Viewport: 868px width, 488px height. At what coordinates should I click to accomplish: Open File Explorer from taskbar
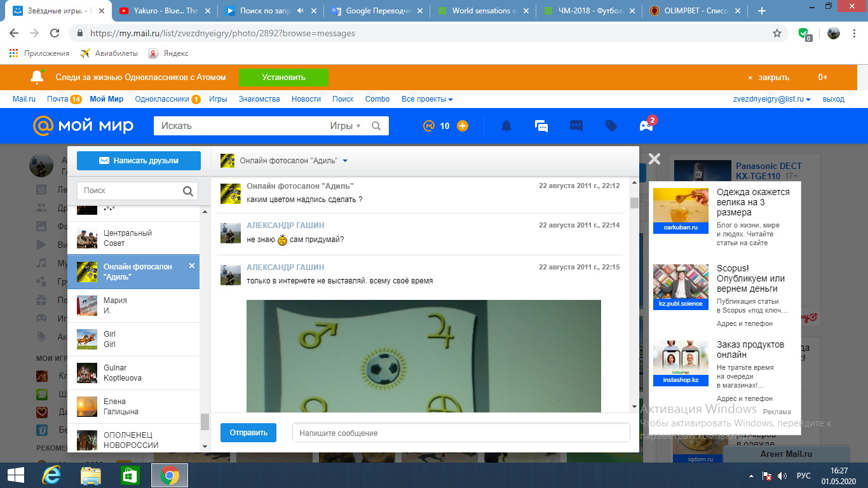(91, 475)
